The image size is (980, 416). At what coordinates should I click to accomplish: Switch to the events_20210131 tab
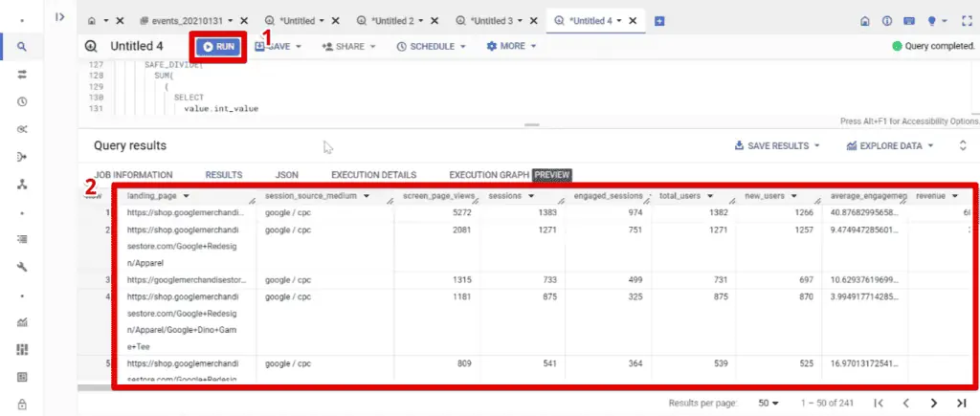tap(188, 21)
